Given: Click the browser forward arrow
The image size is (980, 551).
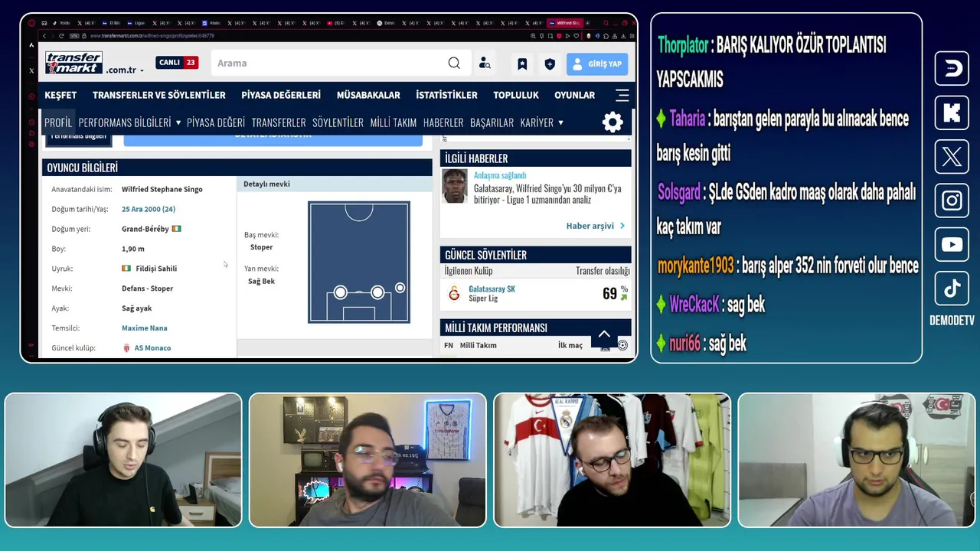Looking at the screenshot, I should (x=53, y=35).
